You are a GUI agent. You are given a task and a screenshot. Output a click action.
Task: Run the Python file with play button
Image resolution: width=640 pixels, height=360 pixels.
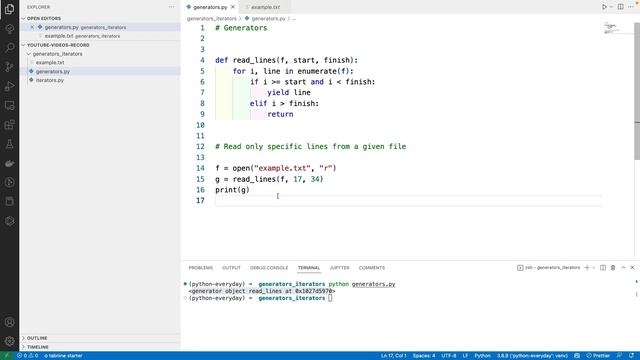[x=604, y=7]
